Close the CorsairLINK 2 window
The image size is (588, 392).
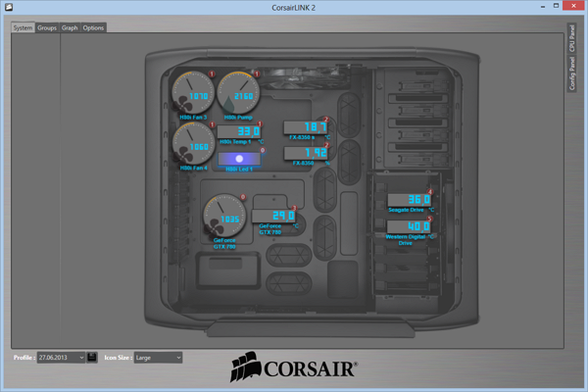573,6
